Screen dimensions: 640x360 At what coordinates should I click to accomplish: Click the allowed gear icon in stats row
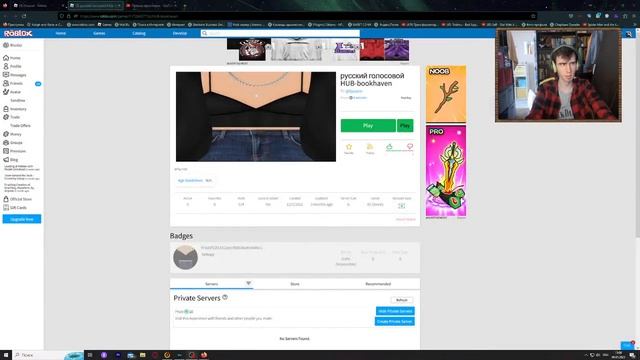click(402, 205)
